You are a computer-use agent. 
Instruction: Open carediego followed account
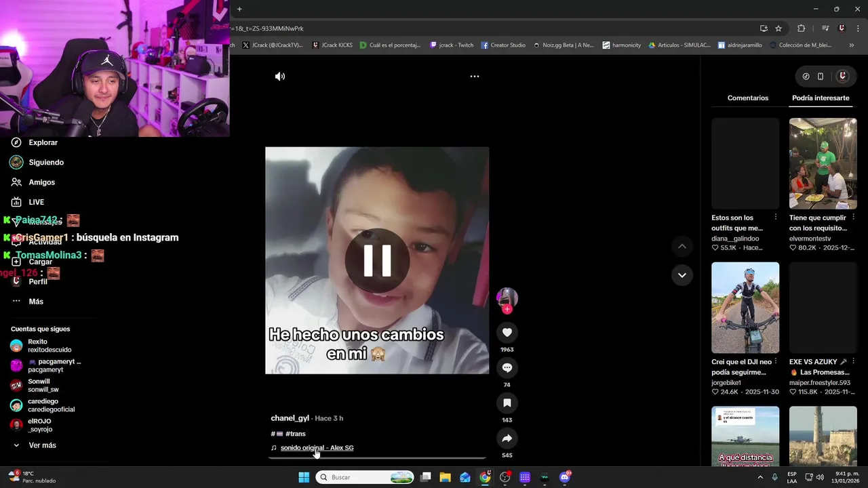click(x=43, y=405)
